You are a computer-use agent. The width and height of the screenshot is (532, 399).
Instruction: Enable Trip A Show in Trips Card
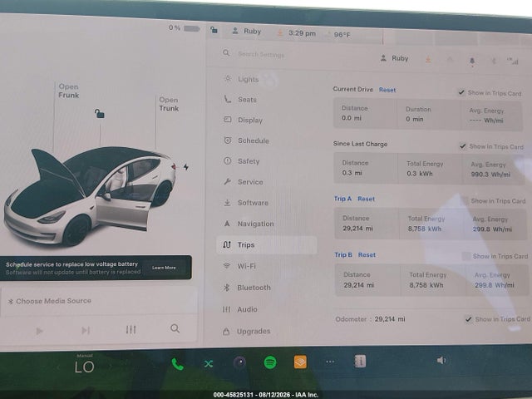[465, 200]
